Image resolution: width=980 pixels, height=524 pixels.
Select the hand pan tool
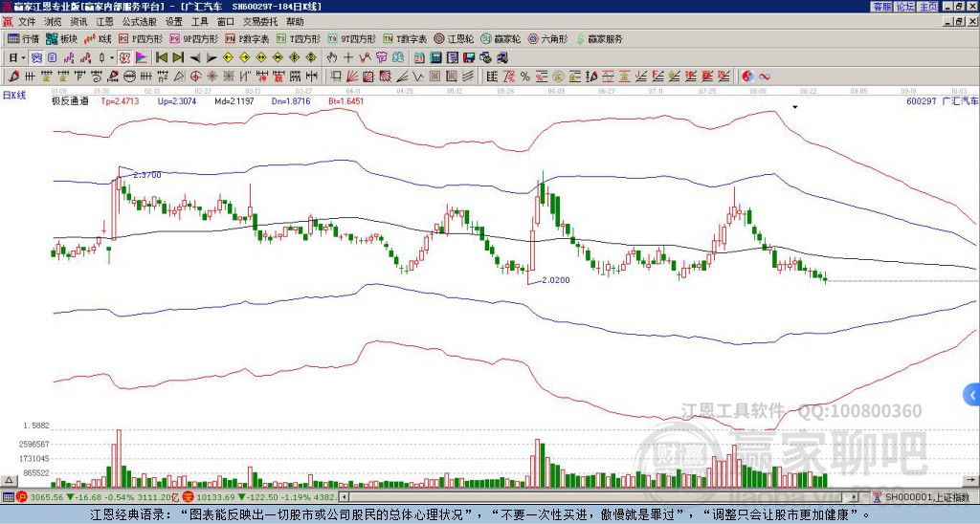[x=332, y=58]
